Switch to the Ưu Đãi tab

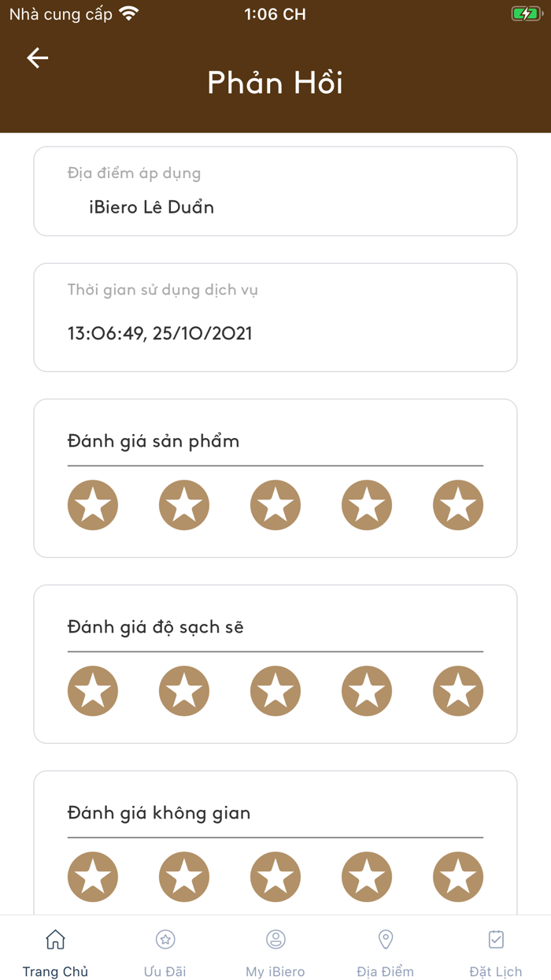click(165, 971)
